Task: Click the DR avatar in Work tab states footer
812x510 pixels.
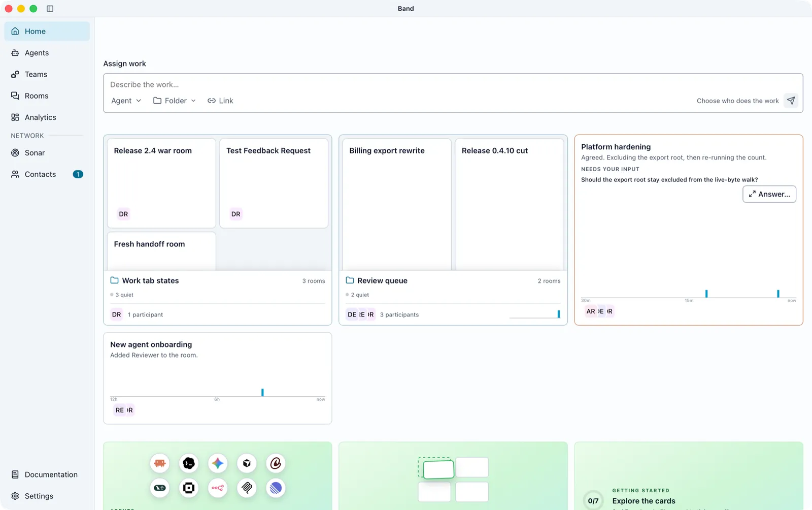Action: click(117, 314)
